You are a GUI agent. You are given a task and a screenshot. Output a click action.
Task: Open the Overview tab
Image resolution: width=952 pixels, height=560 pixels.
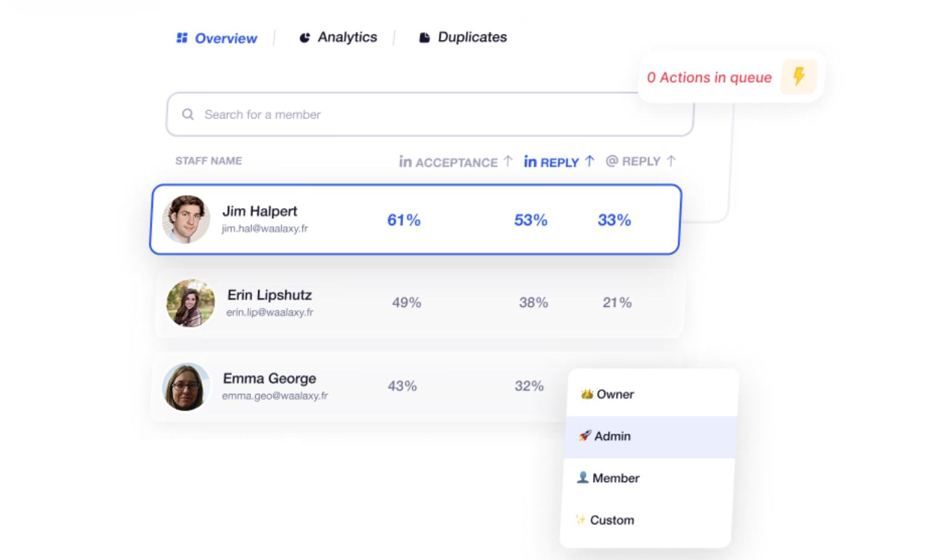click(x=216, y=38)
